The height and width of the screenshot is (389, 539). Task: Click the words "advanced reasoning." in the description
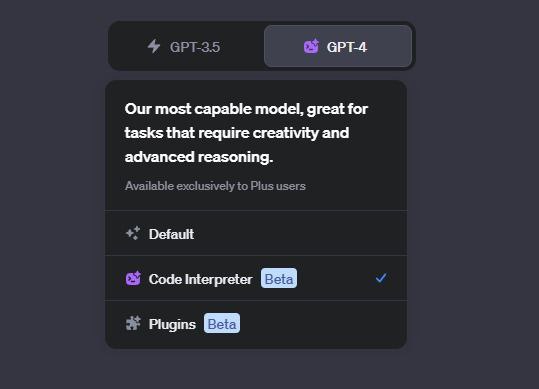(x=199, y=157)
